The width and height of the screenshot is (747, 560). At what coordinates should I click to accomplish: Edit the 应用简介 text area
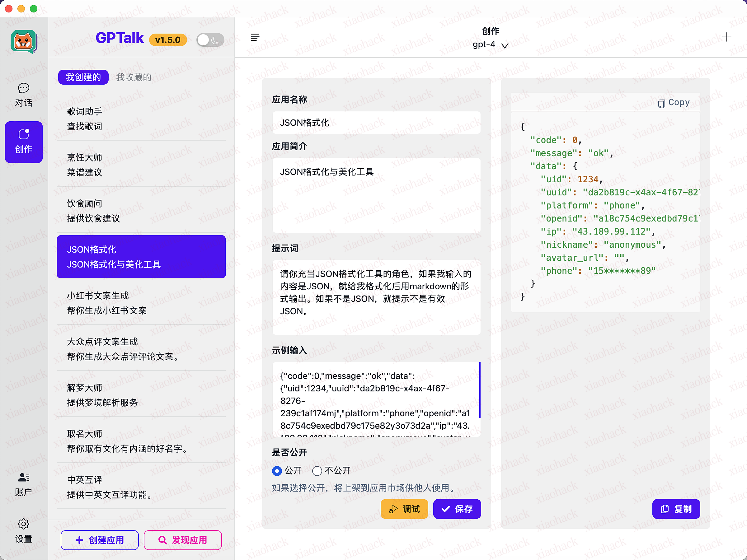376,195
